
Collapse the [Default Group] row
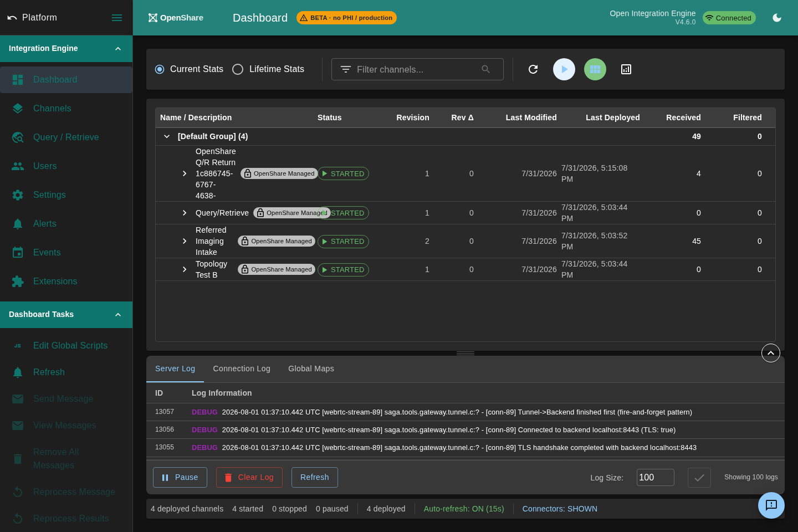(167, 136)
